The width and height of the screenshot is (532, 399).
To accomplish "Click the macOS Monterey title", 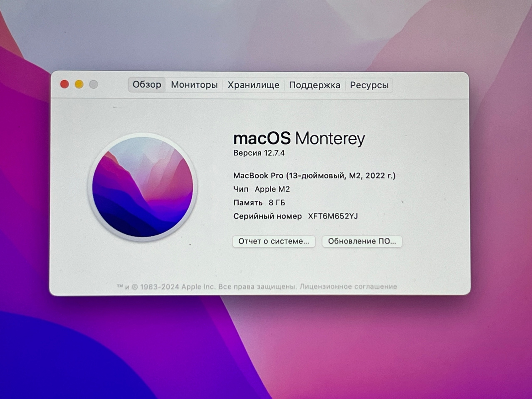I will click(299, 139).
